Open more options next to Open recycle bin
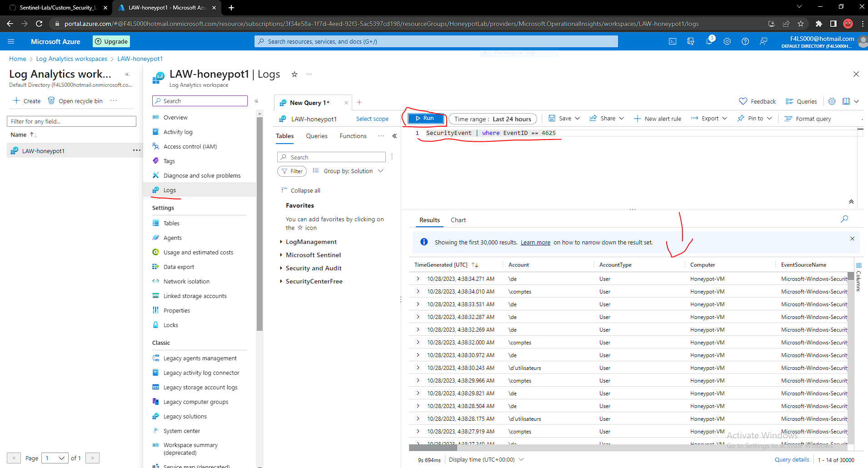The image size is (868, 468). pos(114,100)
